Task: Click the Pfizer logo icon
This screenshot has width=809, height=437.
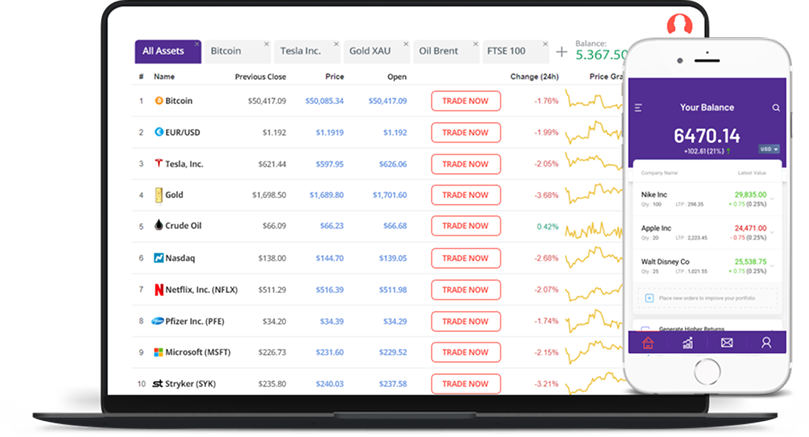Action: pyautogui.click(x=157, y=321)
